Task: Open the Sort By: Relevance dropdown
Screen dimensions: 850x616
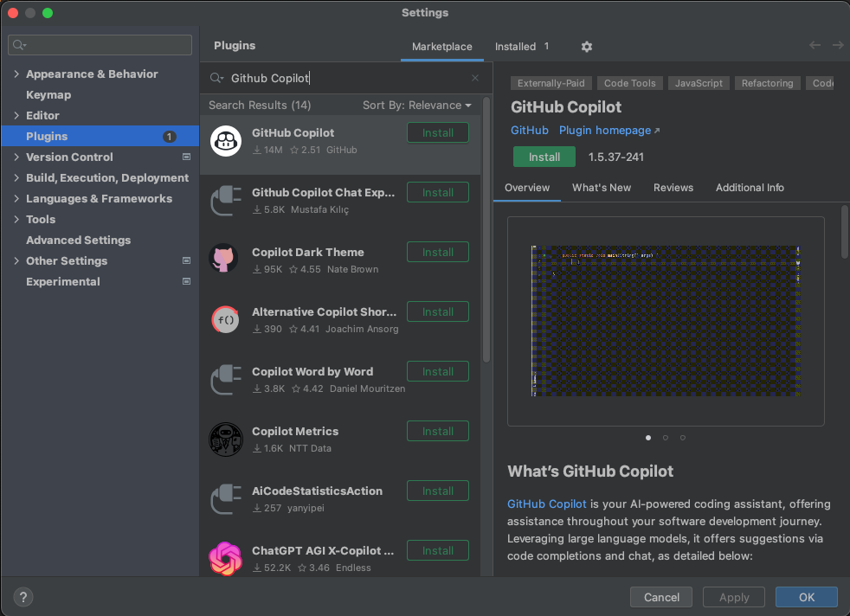Action: (x=417, y=105)
